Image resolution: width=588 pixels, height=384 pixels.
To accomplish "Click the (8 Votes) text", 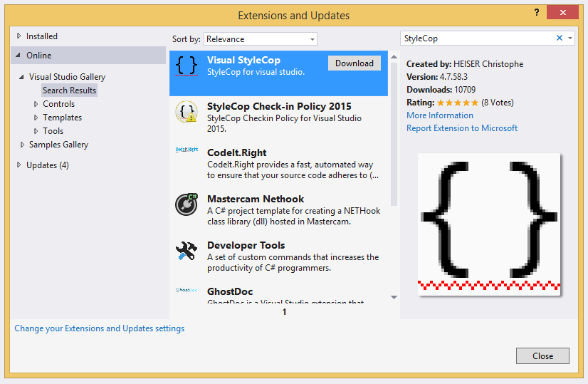I will pos(498,103).
